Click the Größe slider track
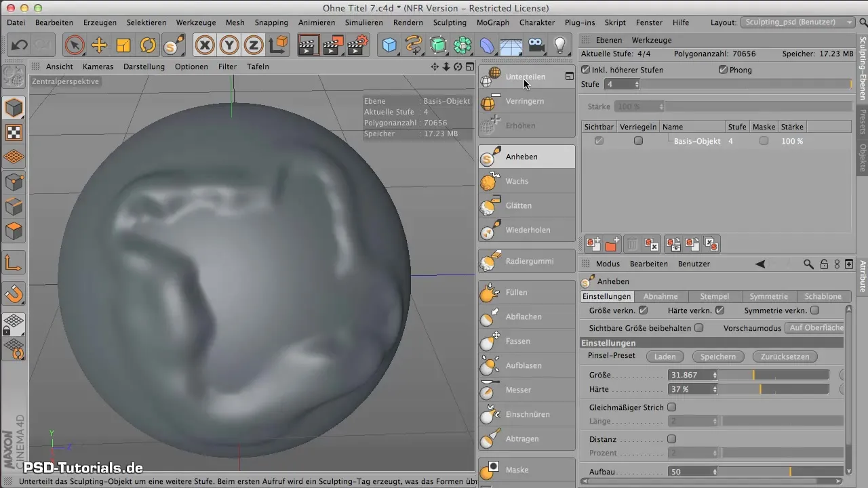 774,375
